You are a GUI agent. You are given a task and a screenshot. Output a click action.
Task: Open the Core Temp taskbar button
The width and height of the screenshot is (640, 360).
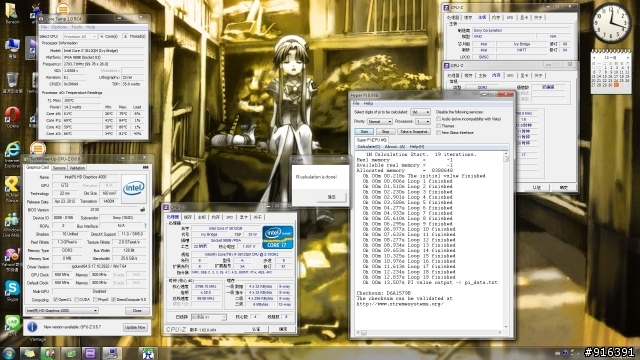pyautogui.click(x=49, y=353)
